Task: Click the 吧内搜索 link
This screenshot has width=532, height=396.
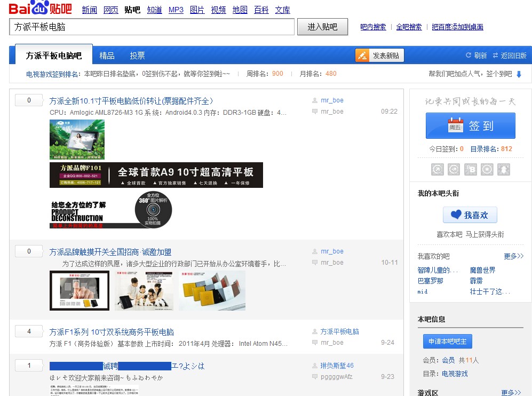Action: 373,27
